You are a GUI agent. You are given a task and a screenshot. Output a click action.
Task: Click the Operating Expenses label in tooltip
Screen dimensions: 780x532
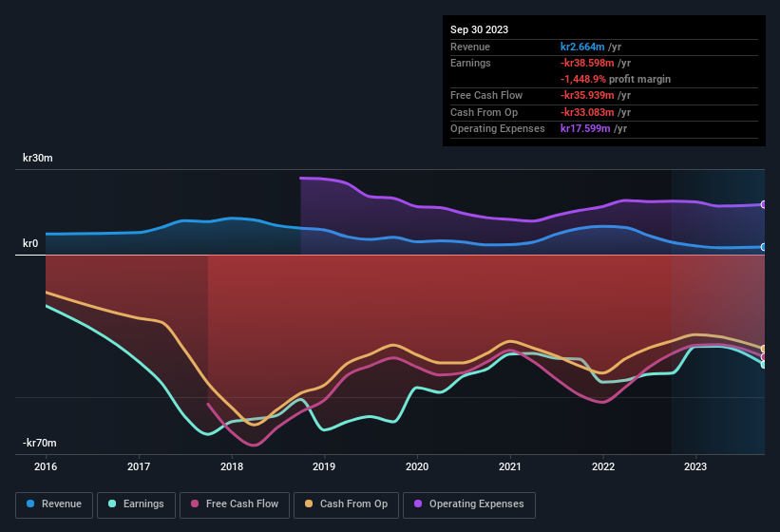[498, 128]
